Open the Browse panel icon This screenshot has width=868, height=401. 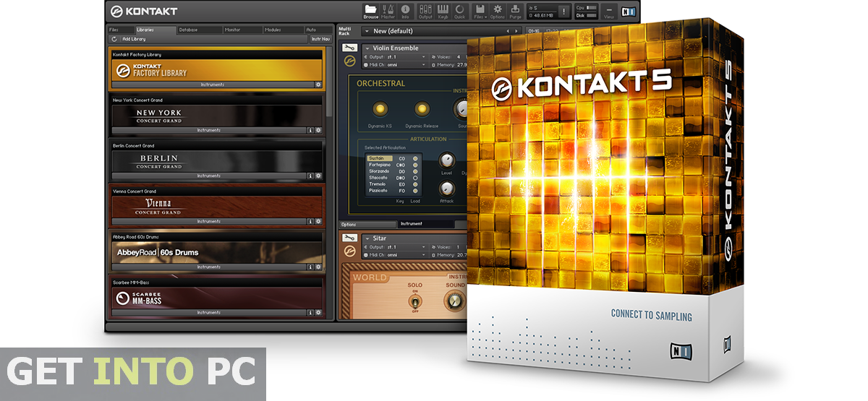[x=371, y=11]
